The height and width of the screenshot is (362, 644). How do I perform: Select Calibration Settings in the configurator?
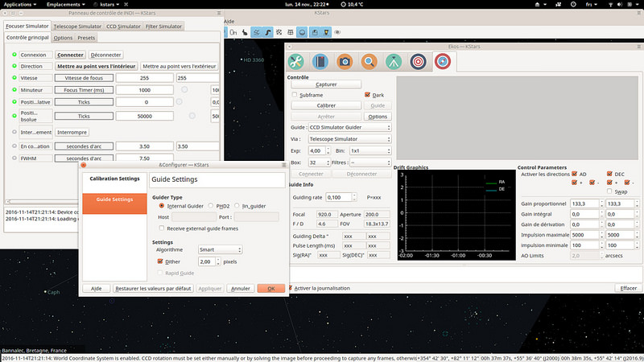114,179
